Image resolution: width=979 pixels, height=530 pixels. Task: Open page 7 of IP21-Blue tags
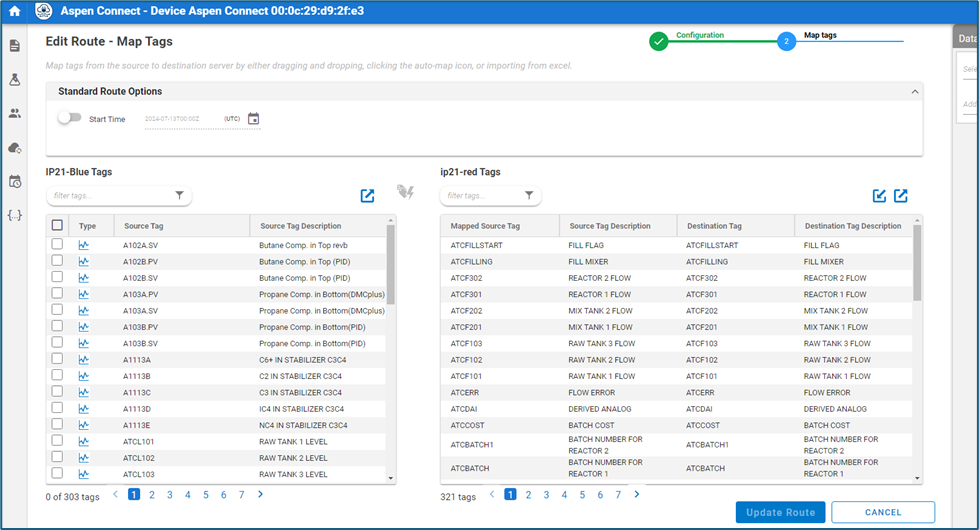[x=242, y=495]
